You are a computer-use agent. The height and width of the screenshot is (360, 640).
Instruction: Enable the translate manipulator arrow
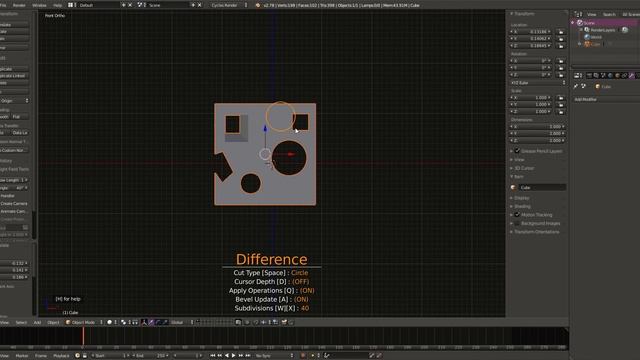(x=151, y=322)
